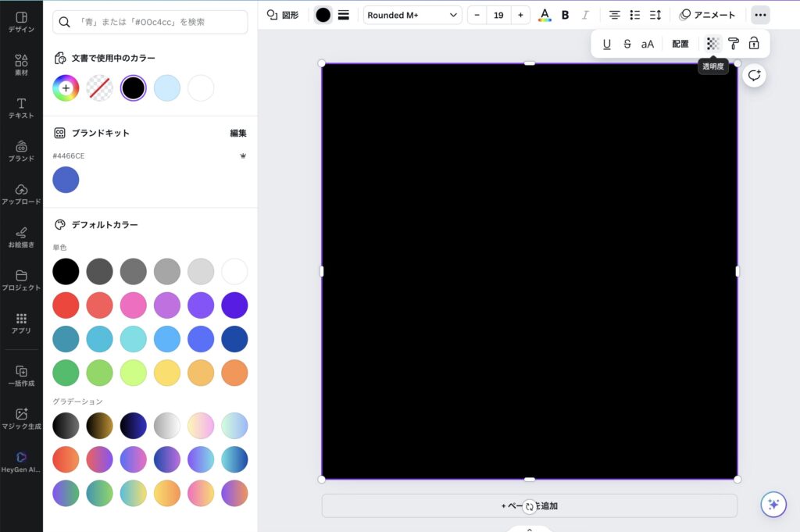The width and height of the screenshot is (800, 532).
Task: Expand the page panel chevron at bottom
Action: 529,529
